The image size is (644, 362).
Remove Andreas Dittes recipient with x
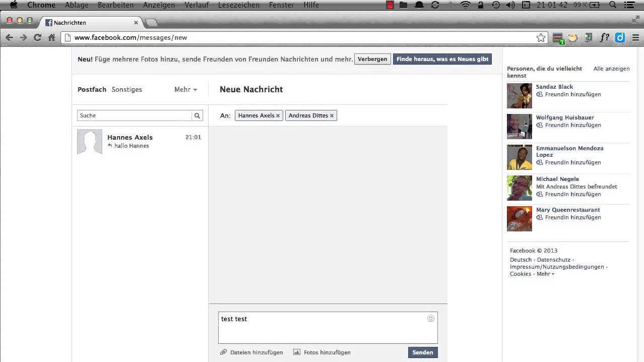(x=332, y=116)
